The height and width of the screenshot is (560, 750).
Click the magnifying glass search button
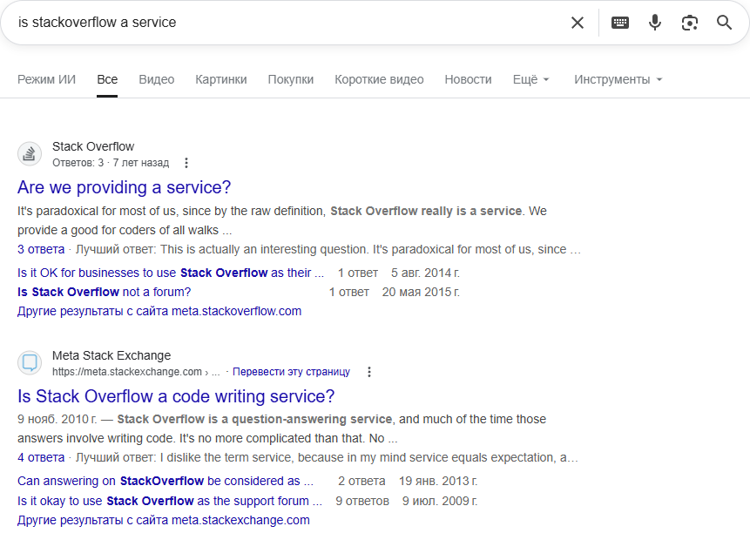pyautogui.click(x=725, y=23)
